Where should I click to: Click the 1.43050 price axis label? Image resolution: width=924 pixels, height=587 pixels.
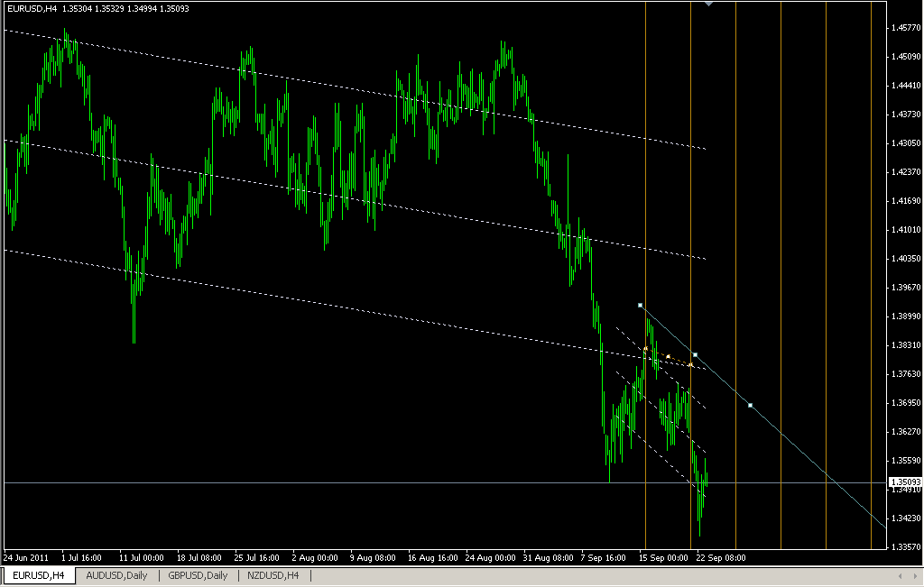(x=906, y=143)
